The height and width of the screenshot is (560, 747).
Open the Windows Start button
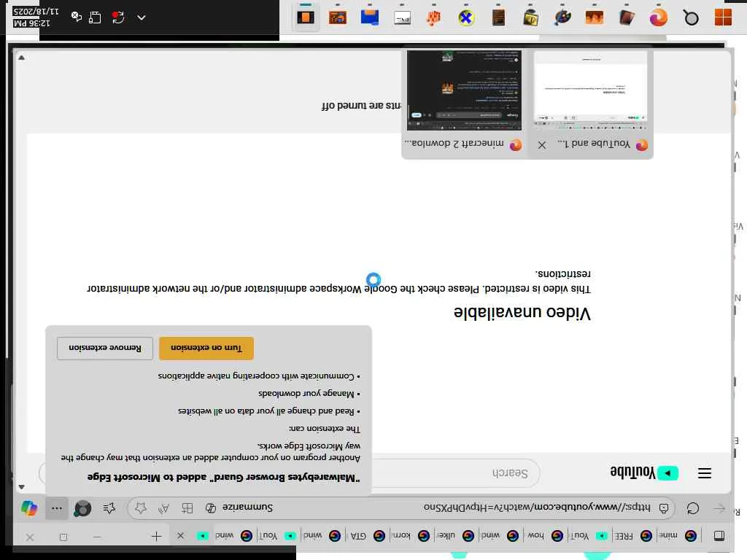(x=723, y=17)
